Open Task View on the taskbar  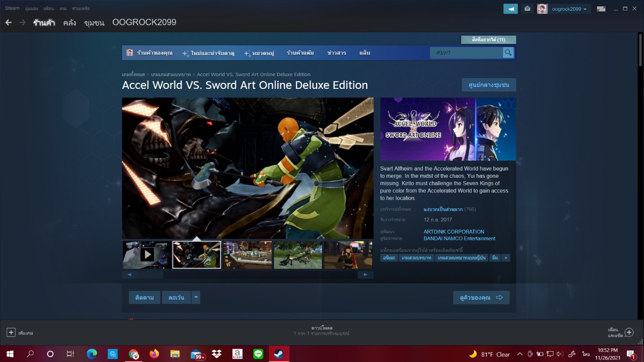70,354
